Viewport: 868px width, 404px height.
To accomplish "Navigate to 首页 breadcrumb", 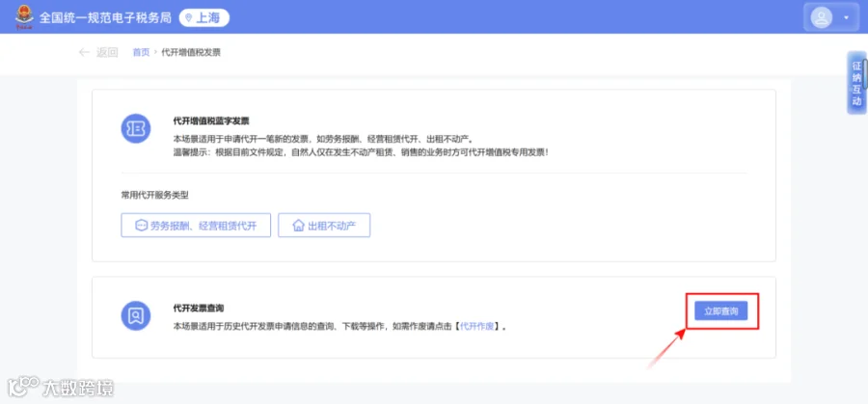I will pyautogui.click(x=141, y=53).
